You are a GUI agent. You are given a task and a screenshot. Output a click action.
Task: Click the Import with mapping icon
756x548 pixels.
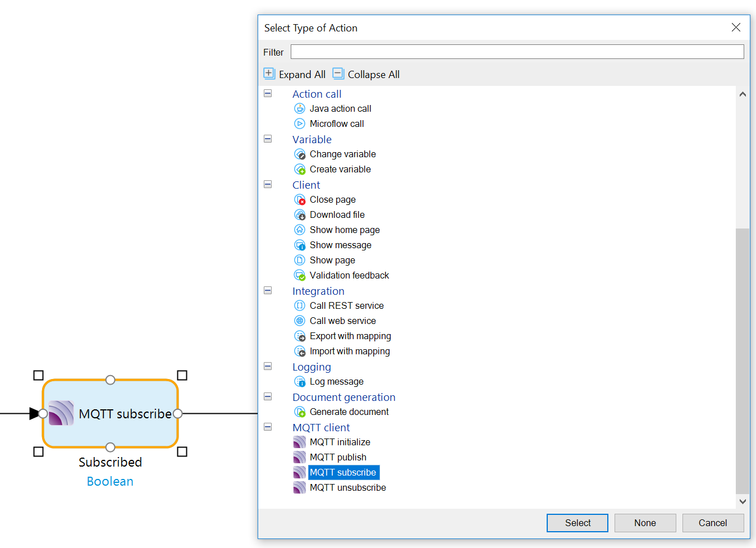300,351
